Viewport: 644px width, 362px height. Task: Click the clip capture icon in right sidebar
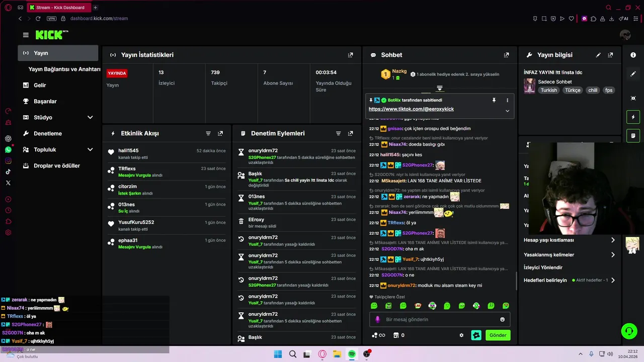(x=633, y=98)
